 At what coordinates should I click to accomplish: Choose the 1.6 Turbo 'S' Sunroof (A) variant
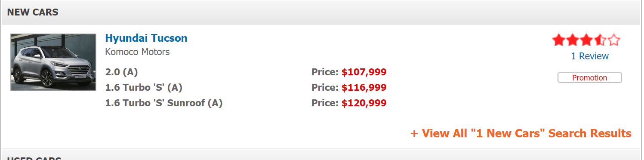tap(164, 103)
